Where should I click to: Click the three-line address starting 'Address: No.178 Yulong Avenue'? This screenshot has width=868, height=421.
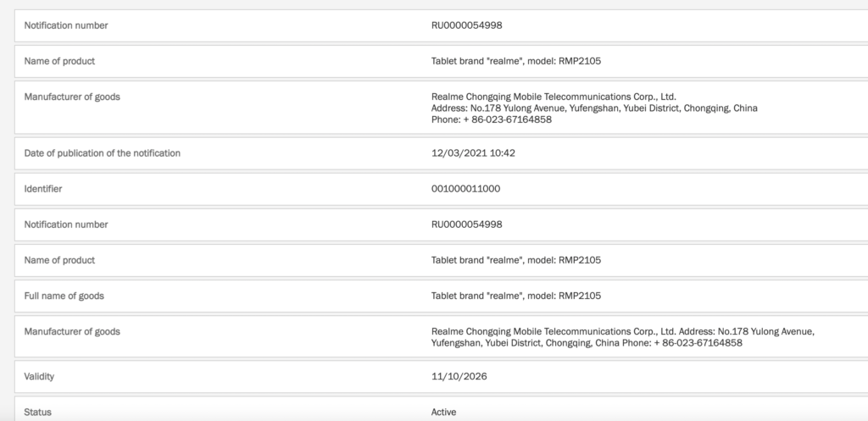pos(594,108)
